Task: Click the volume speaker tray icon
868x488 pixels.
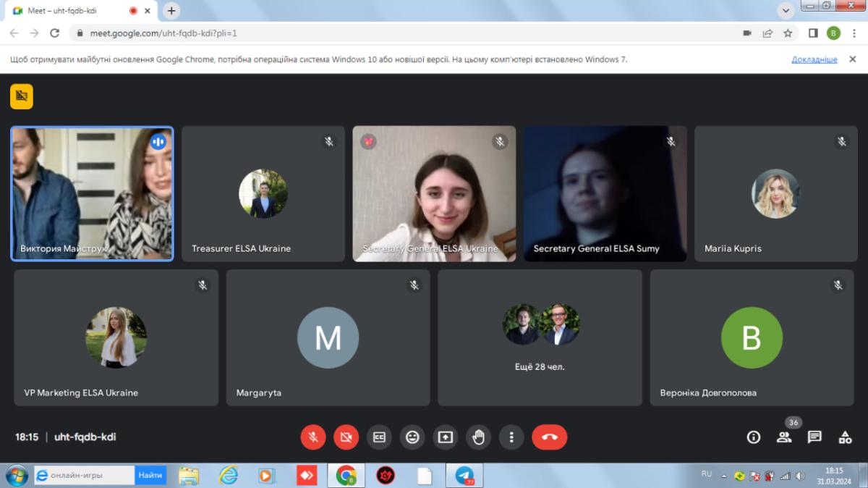Action: pos(800,476)
